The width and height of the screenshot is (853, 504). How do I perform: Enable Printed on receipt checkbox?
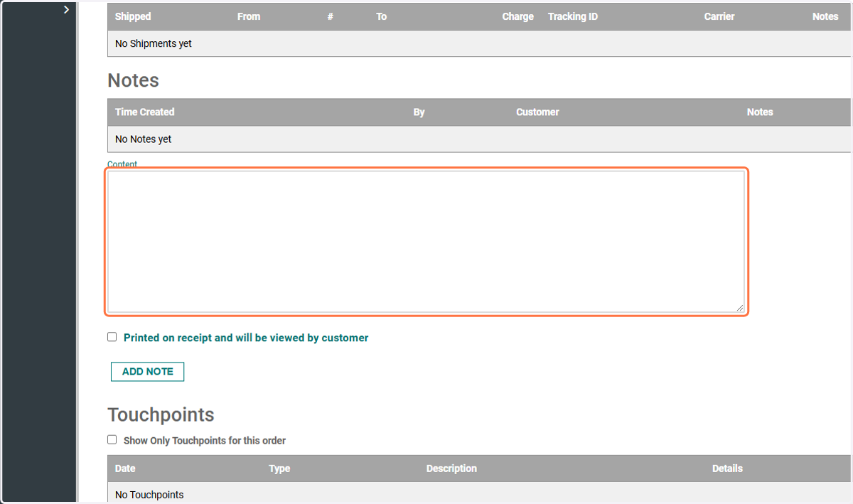(x=112, y=337)
